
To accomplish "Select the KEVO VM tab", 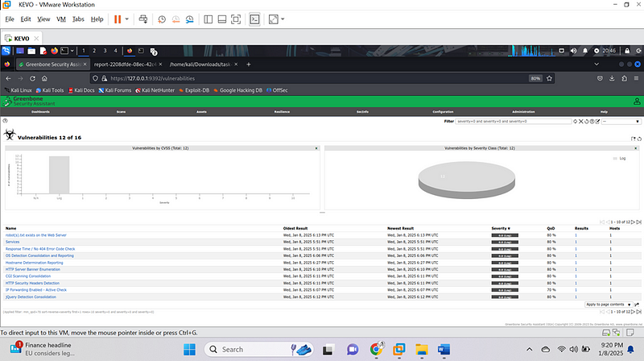I will [x=22, y=38].
